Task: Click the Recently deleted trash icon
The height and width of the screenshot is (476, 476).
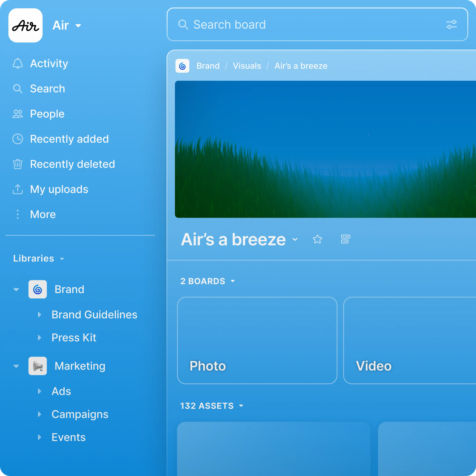Action: point(18,164)
